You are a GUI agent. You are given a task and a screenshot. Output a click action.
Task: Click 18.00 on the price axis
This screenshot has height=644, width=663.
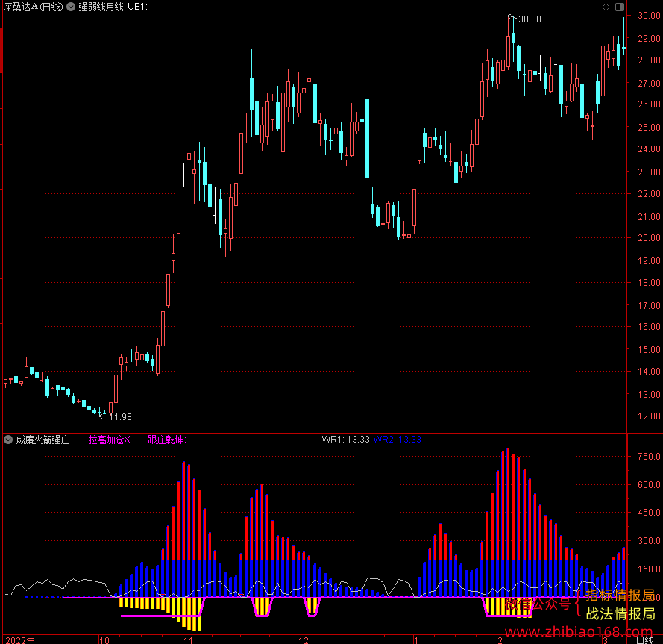tap(649, 282)
